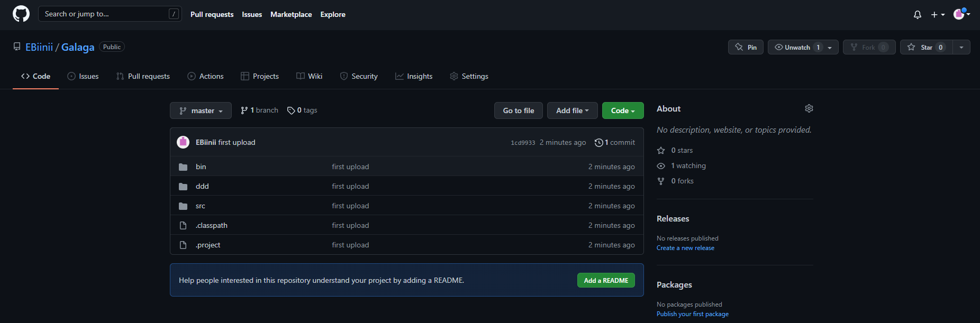Click the eye icon next to 1 watching
This screenshot has height=323, width=980.
661,165
